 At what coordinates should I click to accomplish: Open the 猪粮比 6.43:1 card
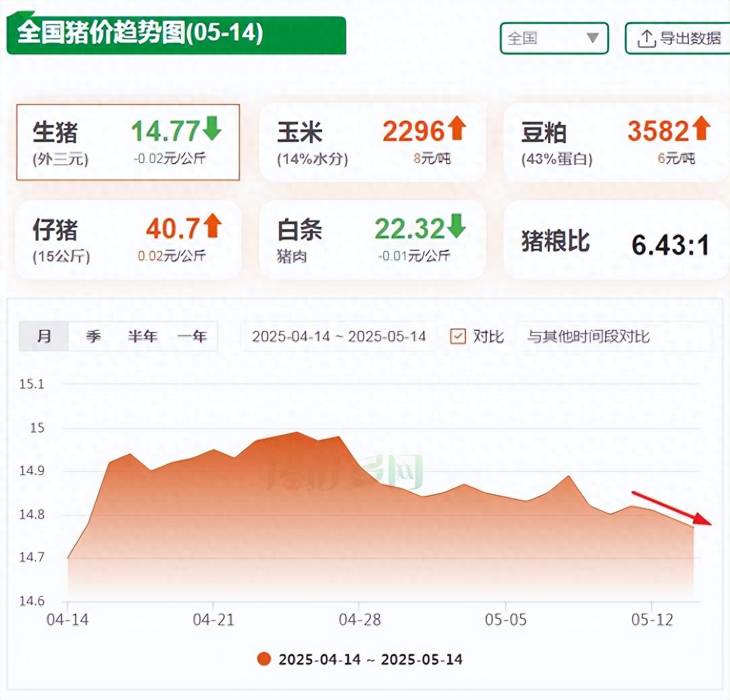click(x=615, y=241)
